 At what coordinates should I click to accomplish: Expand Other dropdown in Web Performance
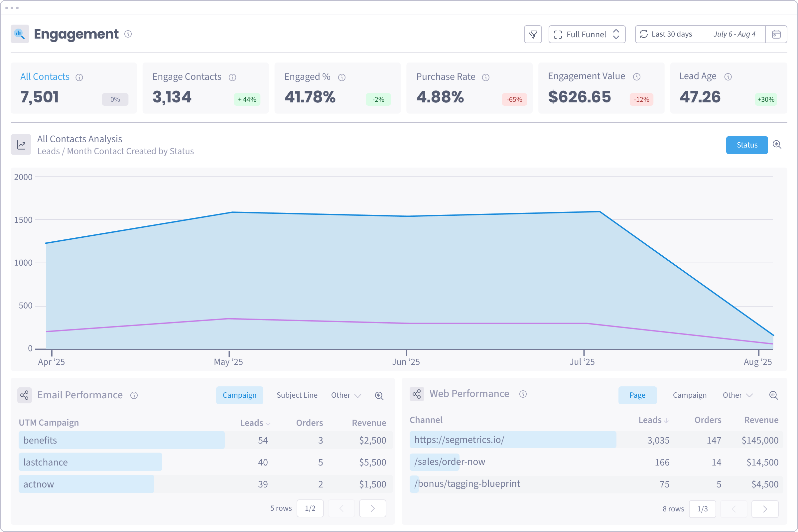pyautogui.click(x=737, y=395)
